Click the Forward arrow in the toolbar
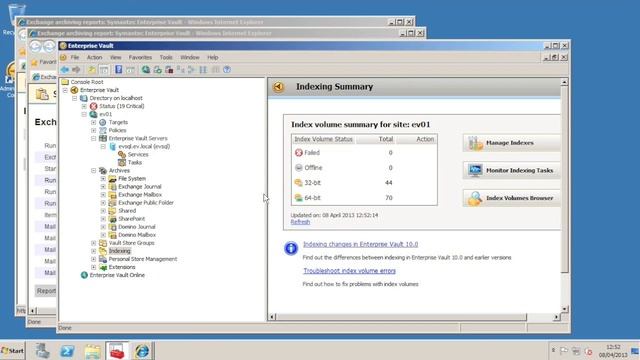Screen dimensions: 640x360 pyautogui.click(x=76, y=70)
